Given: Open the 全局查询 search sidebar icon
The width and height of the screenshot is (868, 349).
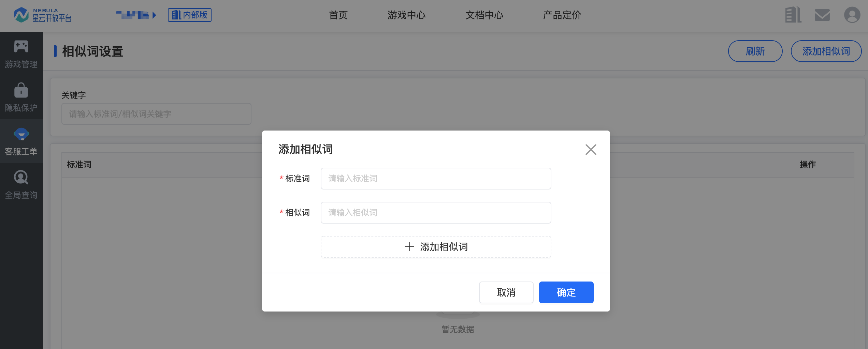Looking at the screenshot, I should tap(21, 178).
